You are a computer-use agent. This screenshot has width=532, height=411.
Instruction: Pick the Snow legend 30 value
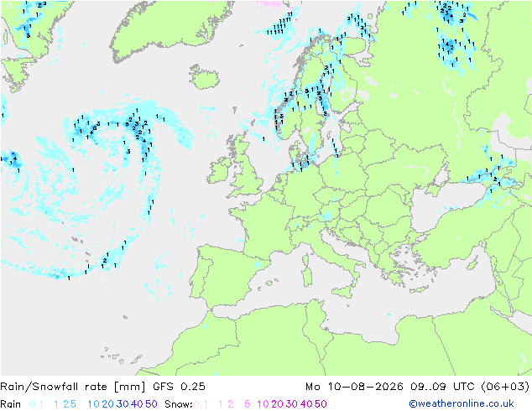291,404
